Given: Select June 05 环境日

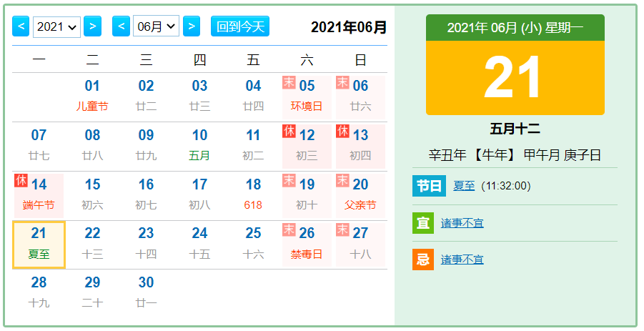Looking at the screenshot, I should [x=307, y=97].
